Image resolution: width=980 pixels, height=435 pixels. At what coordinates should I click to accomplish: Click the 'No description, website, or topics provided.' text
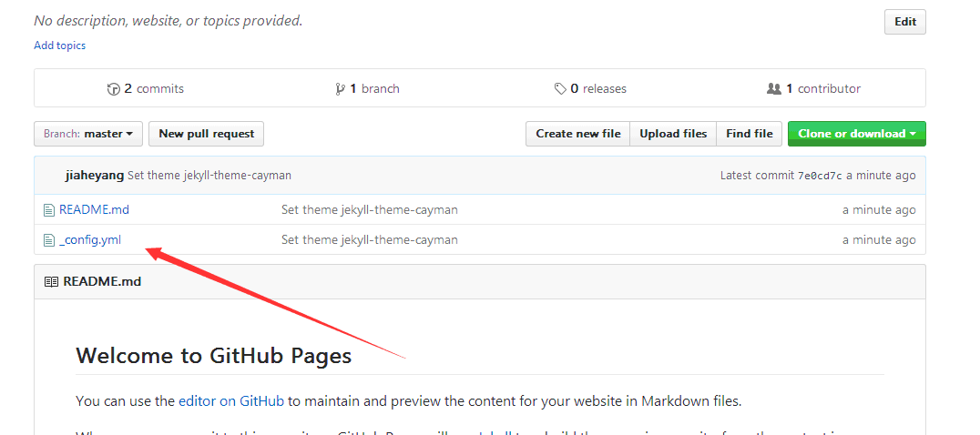[x=168, y=21]
